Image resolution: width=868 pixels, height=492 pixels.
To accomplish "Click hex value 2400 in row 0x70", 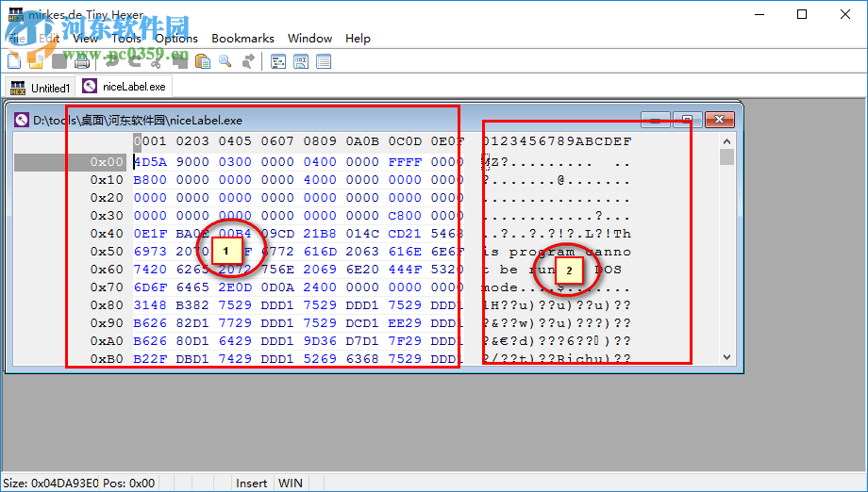I will 320,287.
